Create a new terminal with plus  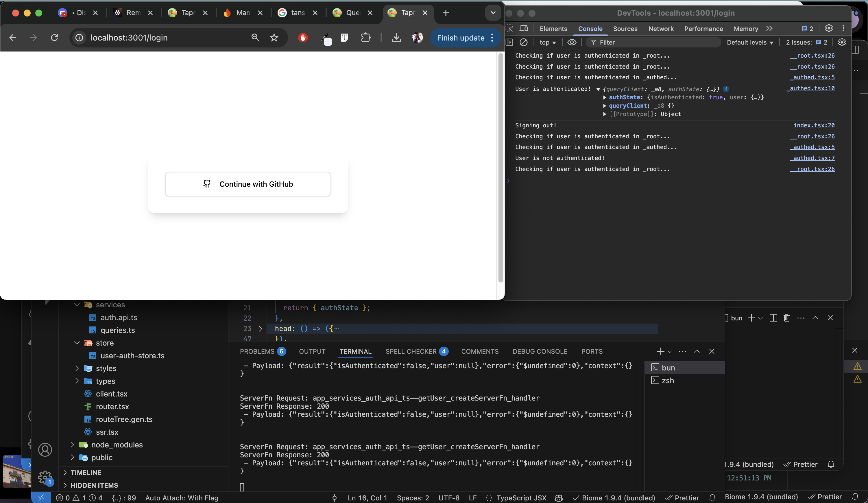660,351
